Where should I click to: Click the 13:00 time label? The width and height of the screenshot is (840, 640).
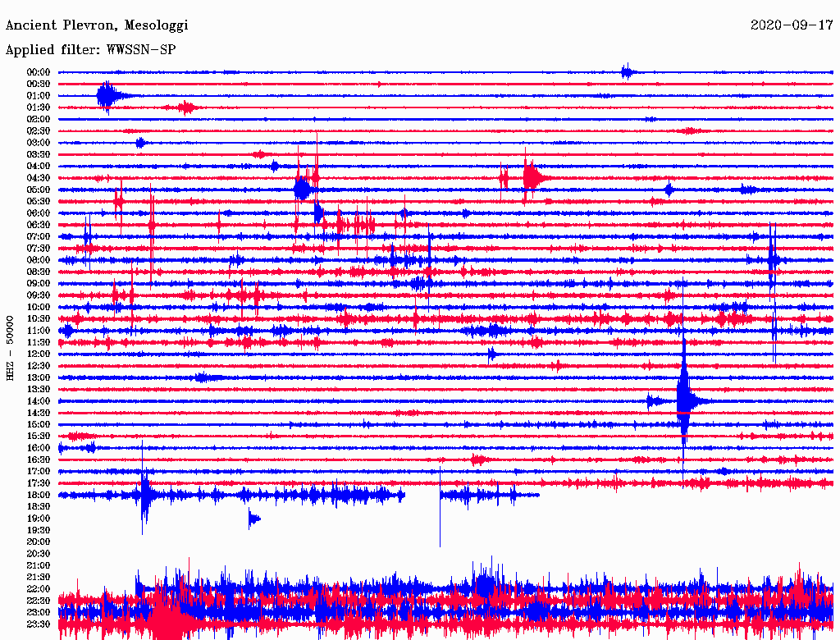(x=39, y=378)
